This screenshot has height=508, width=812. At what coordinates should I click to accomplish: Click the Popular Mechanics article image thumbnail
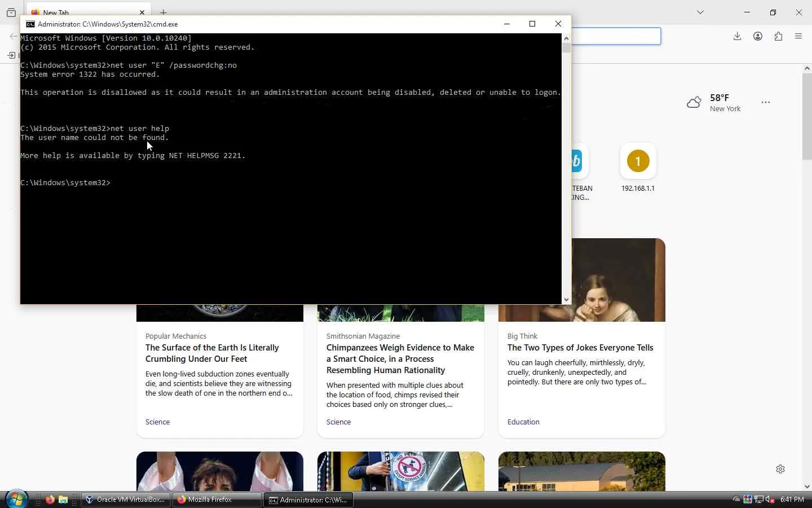pyautogui.click(x=220, y=313)
